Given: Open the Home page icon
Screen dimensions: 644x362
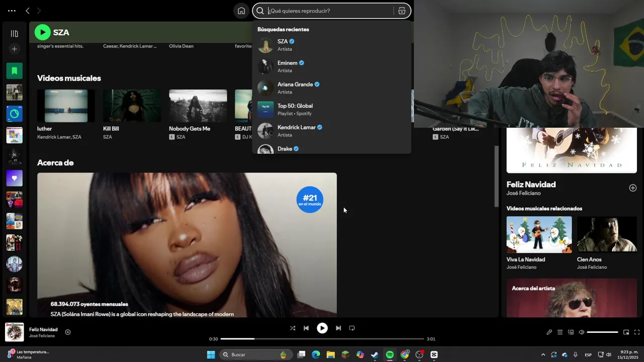Looking at the screenshot, I should coord(242,11).
